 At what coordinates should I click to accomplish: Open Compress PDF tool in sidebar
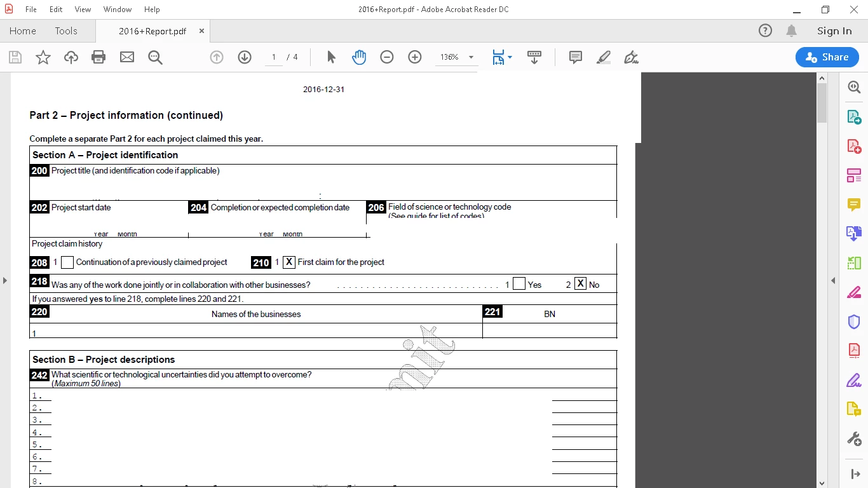854,351
